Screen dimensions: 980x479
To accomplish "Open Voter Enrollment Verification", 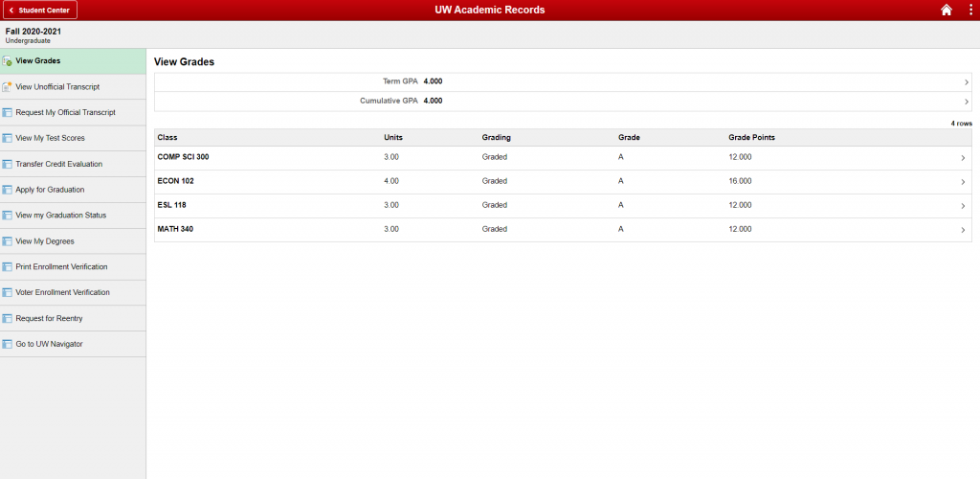I will click(62, 293).
